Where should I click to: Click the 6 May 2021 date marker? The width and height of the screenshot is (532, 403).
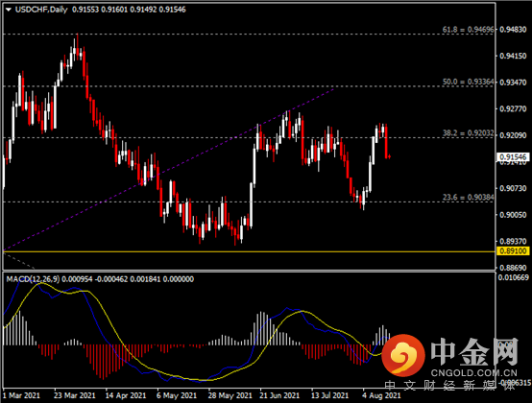(177, 395)
